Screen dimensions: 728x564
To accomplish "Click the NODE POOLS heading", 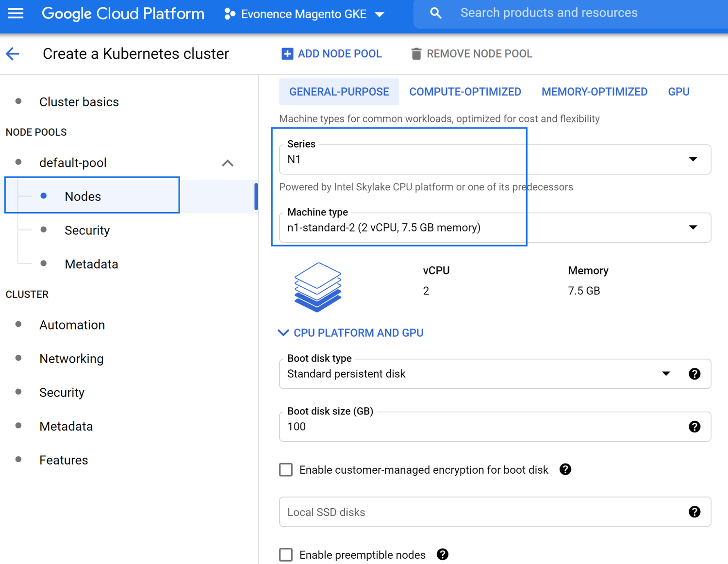I will [x=36, y=132].
